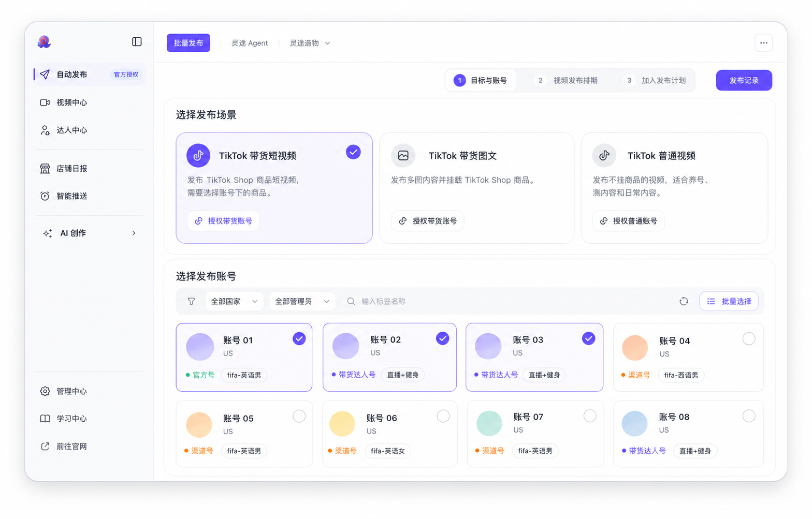Open the 全部管理员 dropdown
Viewport: 812px width, 519px height.
pyautogui.click(x=302, y=302)
